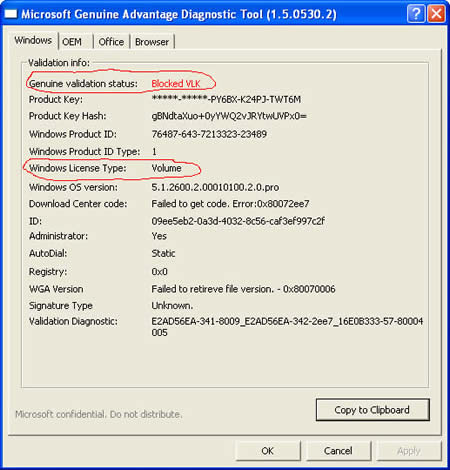Click the greyed-out Apply button

[x=409, y=451]
